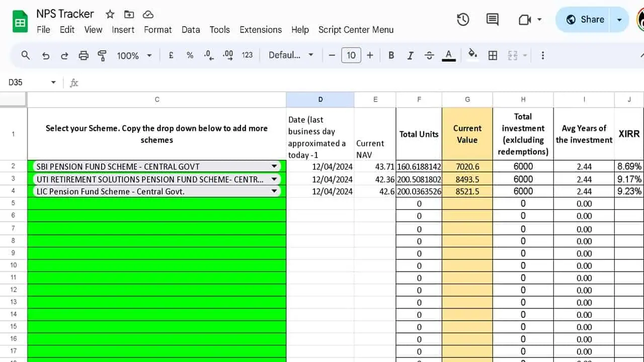Click the Print icon
The width and height of the screenshot is (644, 362).
(x=84, y=55)
